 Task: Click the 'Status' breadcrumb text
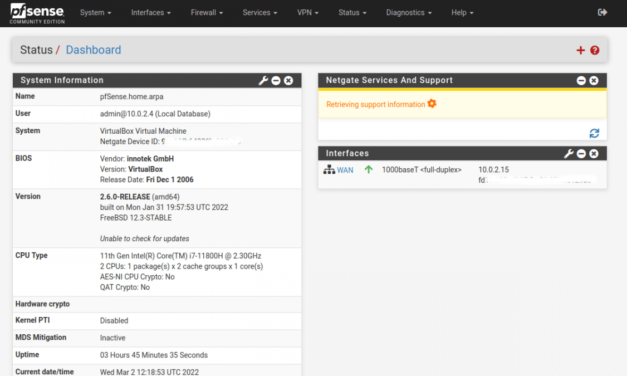pos(36,50)
